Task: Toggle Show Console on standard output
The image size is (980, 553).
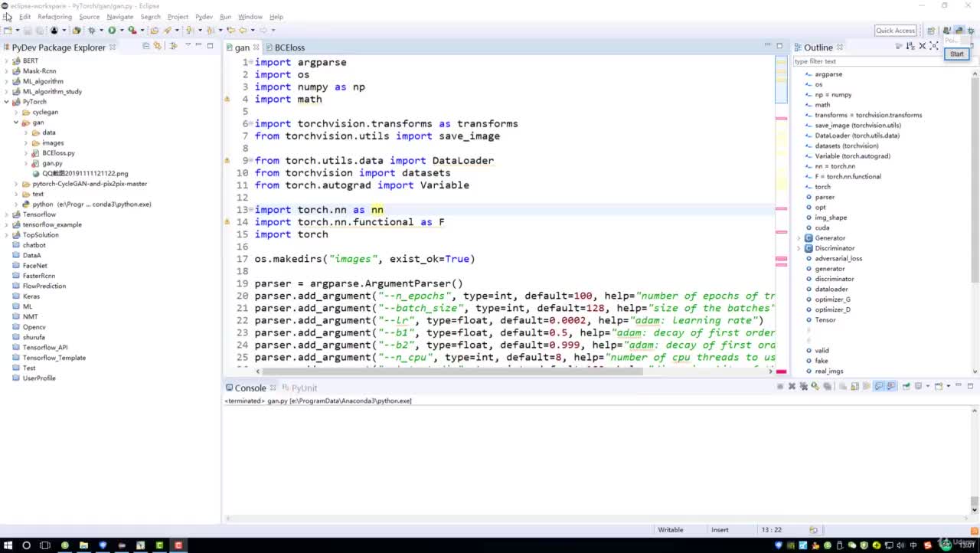Action: [879, 387]
